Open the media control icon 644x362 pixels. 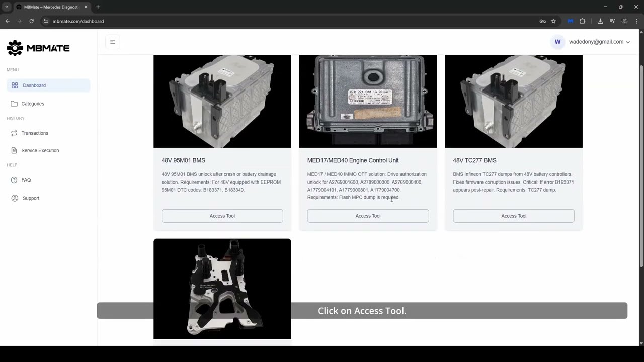pyautogui.click(x=612, y=21)
